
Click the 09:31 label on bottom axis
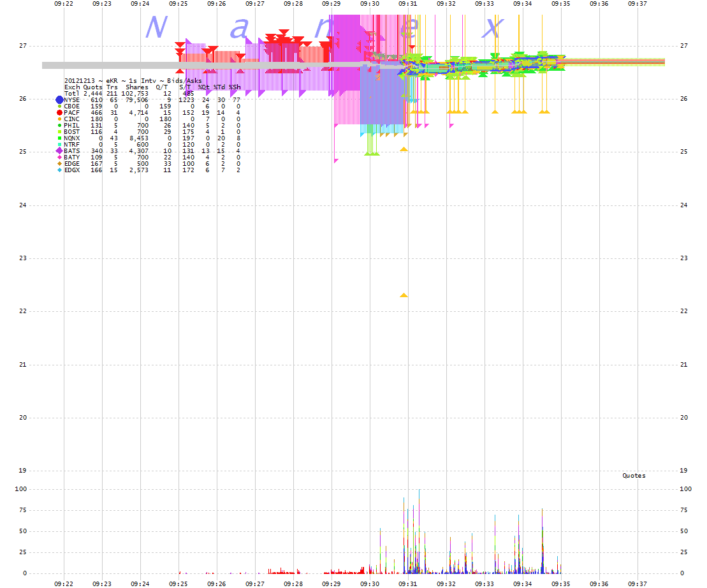tap(408, 584)
